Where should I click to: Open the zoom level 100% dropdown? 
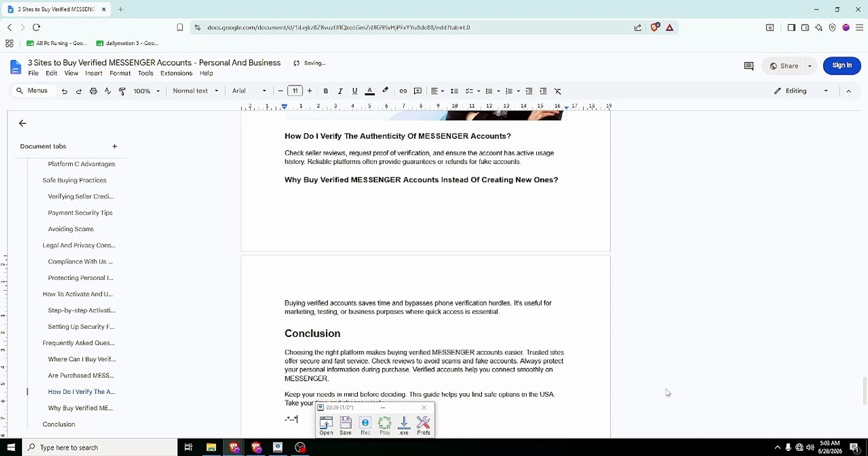146,91
